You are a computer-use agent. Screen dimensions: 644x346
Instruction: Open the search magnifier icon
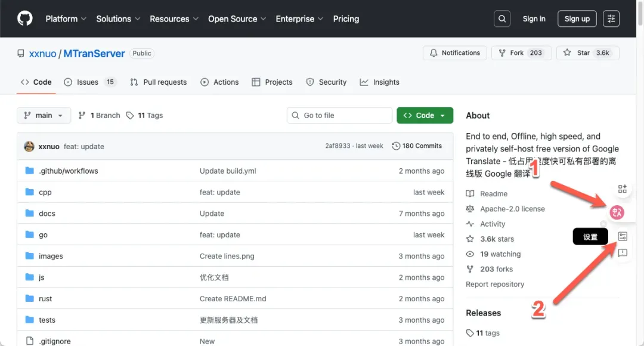pyautogui.click(x=503, y=18)
